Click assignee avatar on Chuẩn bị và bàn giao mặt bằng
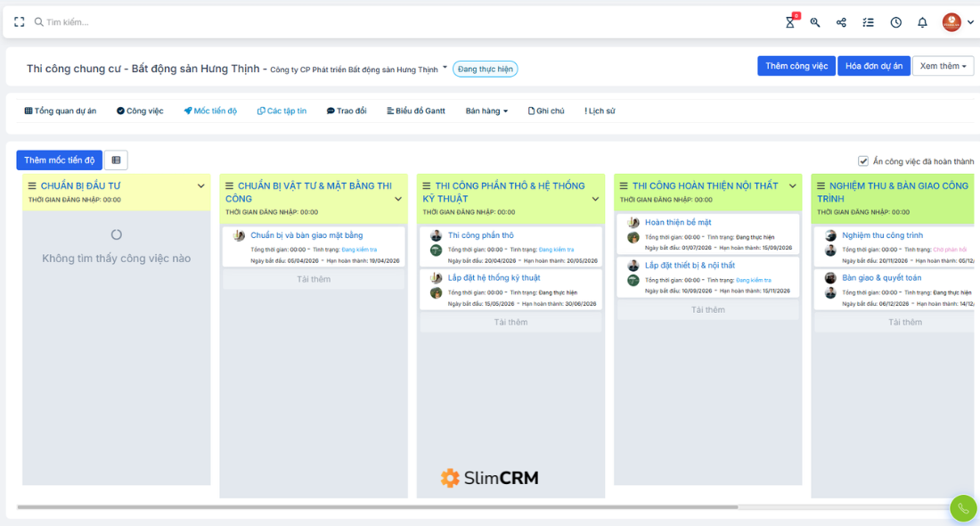980x526 pixels. [x=239, y=235]
